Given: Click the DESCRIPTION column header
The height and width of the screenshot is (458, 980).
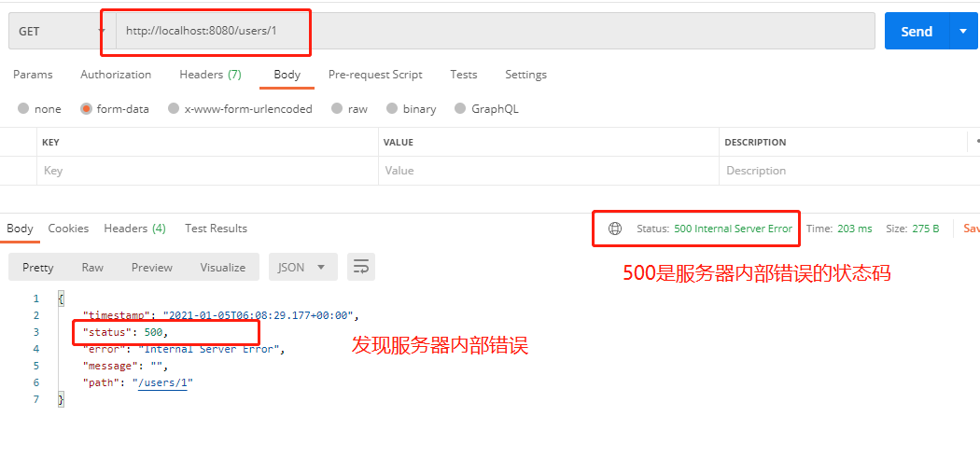Looking at the screenshot, I should 755,143.
